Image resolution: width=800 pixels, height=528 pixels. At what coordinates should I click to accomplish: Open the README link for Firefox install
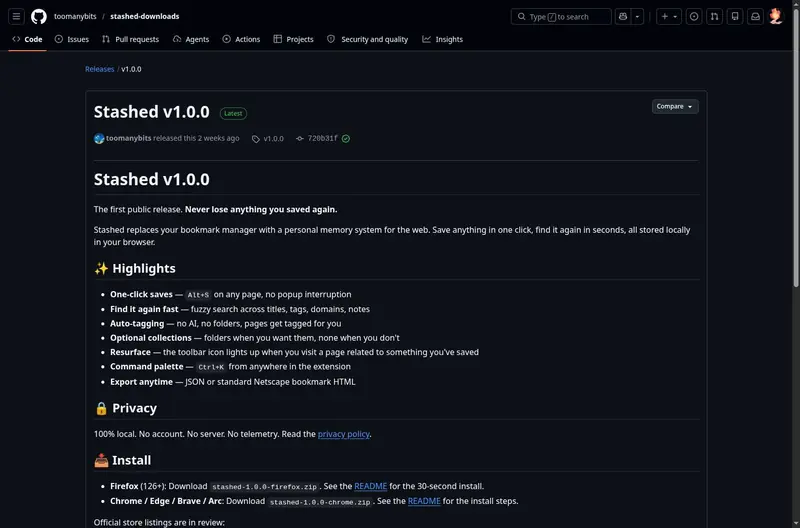(x=370, y=486)
